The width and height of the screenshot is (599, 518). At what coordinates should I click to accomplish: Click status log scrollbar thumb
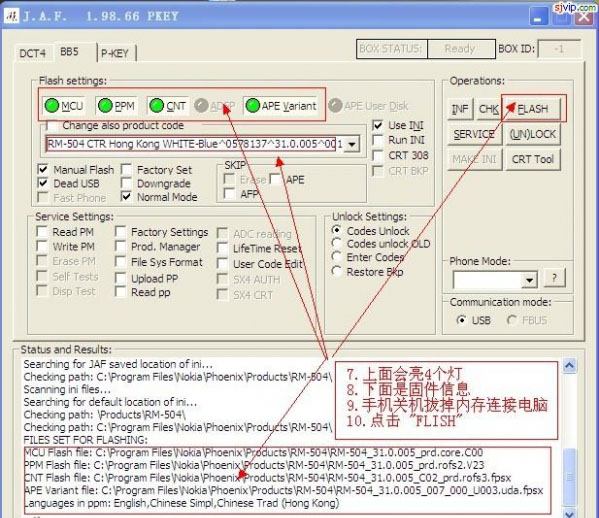[569, 476]
